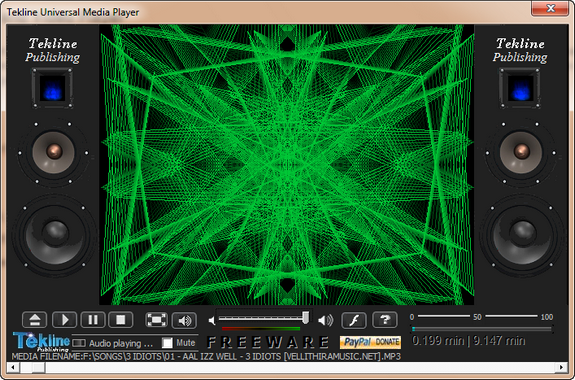Click the left speaker's copper midrange driver
575x380 pixels.
click(x=54, y=152)
